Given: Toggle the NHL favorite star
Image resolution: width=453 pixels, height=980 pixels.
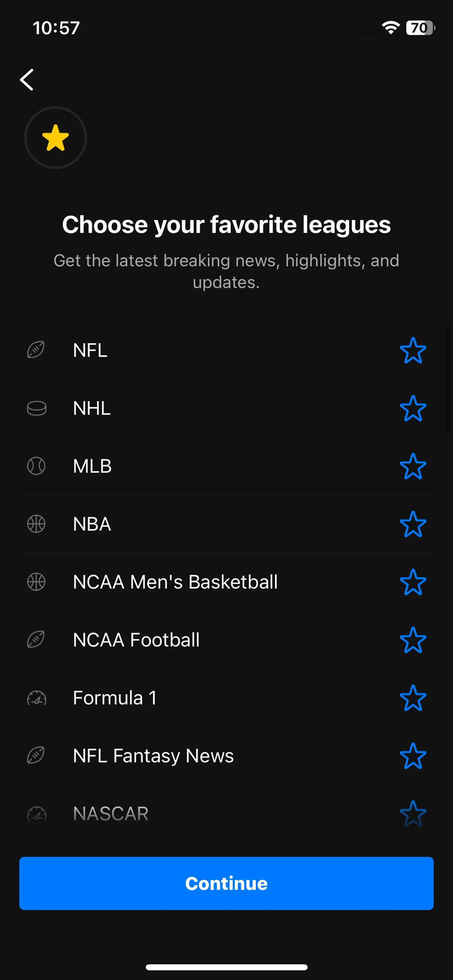Looking at the screenshot, I should (413, 408).
